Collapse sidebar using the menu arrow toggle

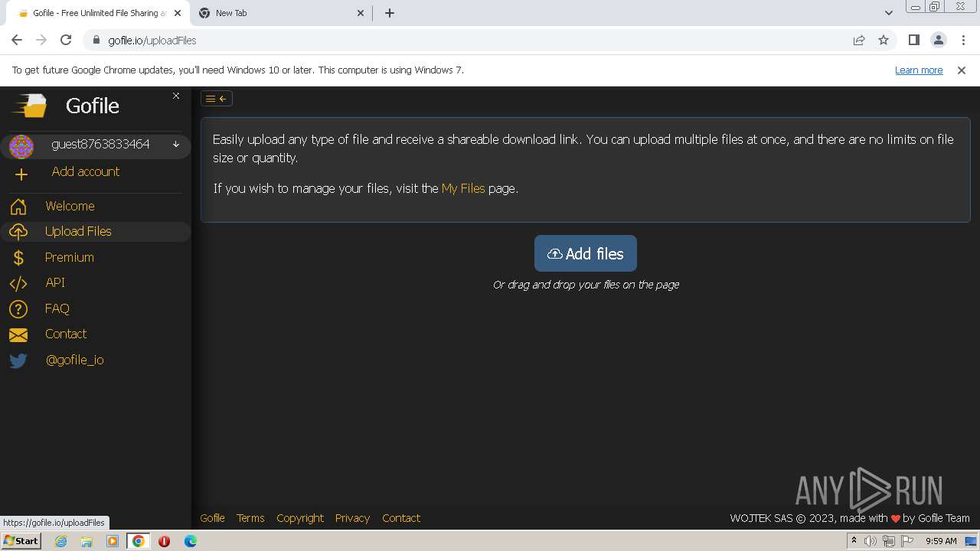(x=217, y=99)
